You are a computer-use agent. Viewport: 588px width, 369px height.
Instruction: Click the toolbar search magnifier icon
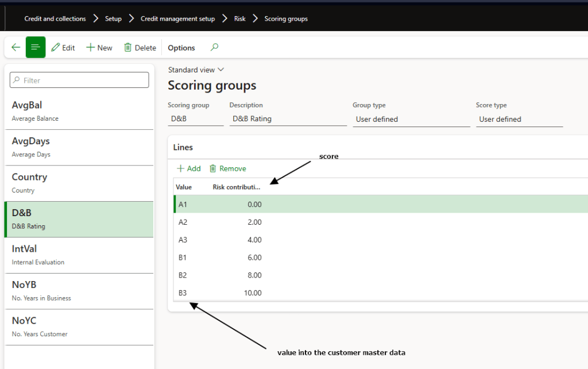(214, 48)
